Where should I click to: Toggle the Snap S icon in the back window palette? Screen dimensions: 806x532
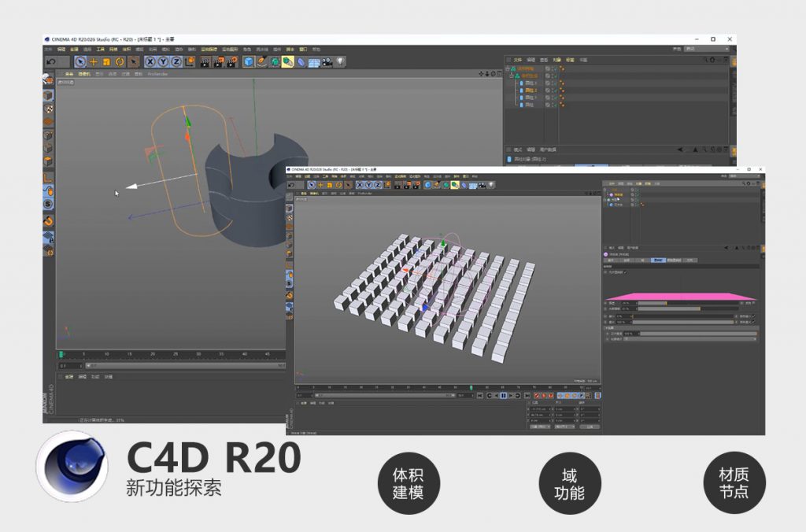click(48, 204)
